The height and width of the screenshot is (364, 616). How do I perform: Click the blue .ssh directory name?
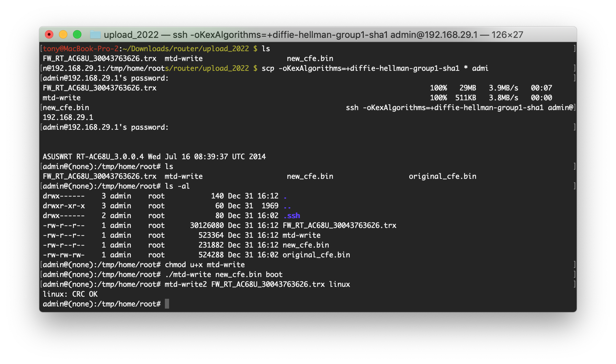(x=292, y=216)
